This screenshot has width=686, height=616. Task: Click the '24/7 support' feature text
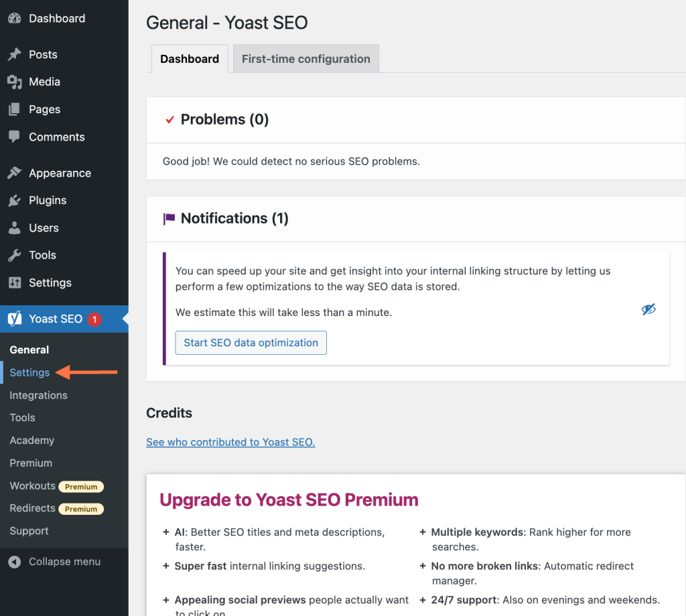coord(545,600)
